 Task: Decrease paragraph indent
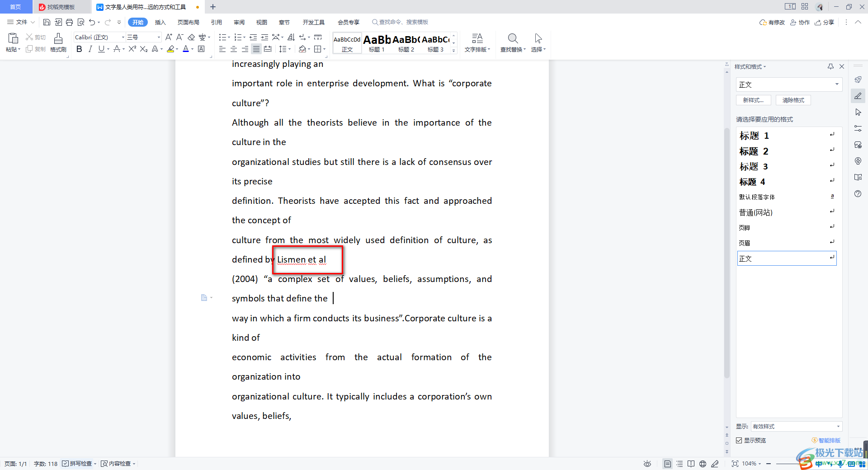pyautogui.click(x=253, y=37)
